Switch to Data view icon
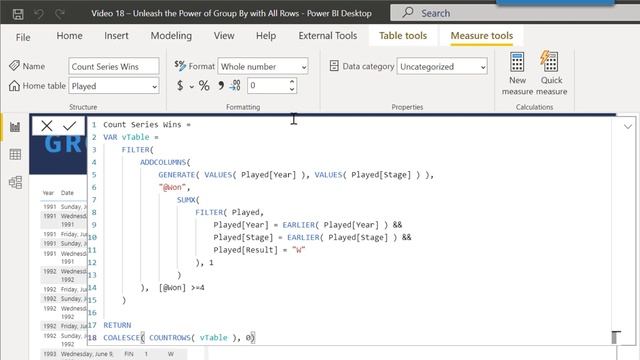 (15, 154)
